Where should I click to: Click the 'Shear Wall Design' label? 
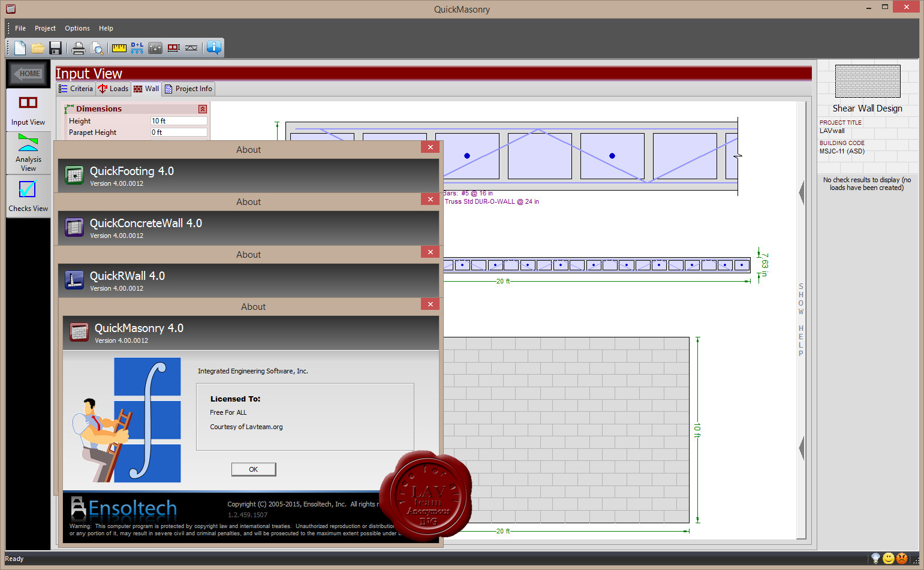click(867, 108)
